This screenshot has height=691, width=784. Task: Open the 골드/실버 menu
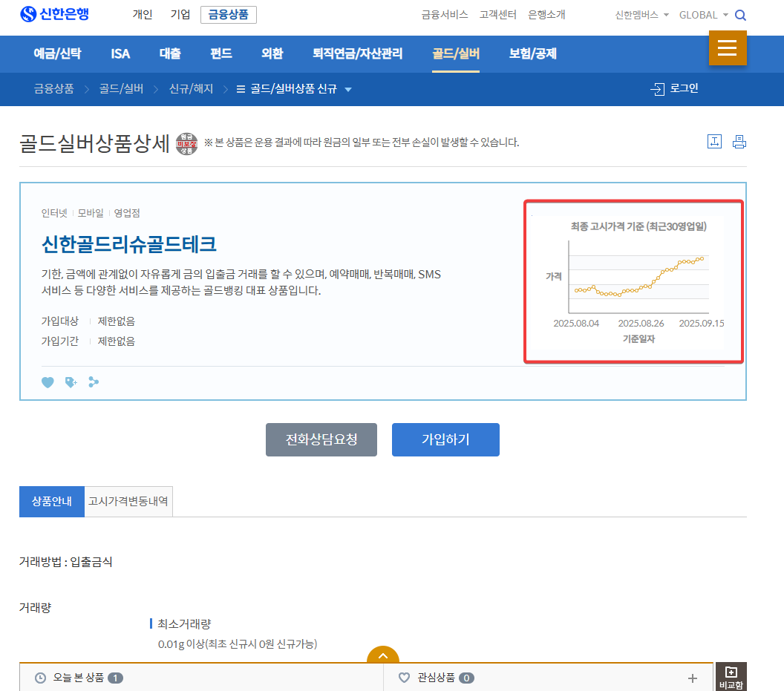[x=456, y=53]
